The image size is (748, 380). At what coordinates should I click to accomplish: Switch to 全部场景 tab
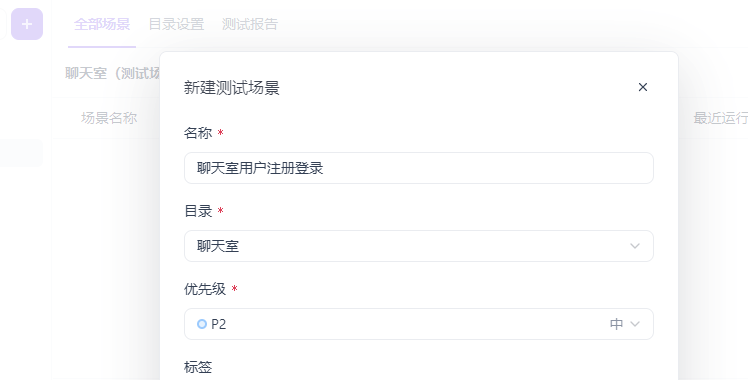[x=102, y=24]
